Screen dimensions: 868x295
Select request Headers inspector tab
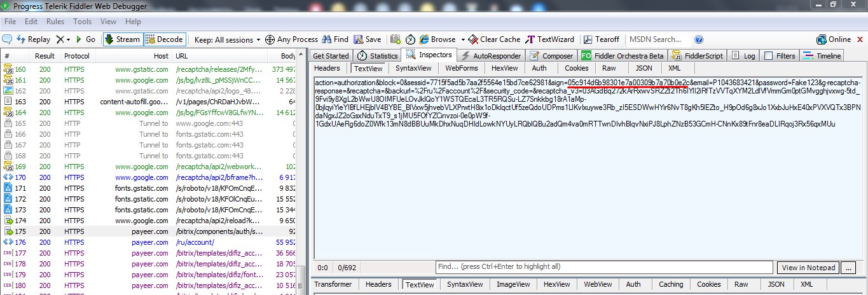[327, 69]
